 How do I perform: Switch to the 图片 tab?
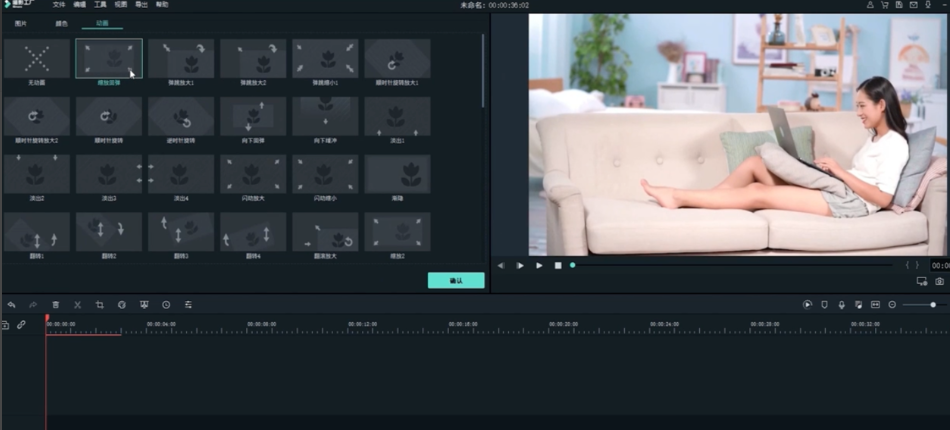click(x=21, y=22)
